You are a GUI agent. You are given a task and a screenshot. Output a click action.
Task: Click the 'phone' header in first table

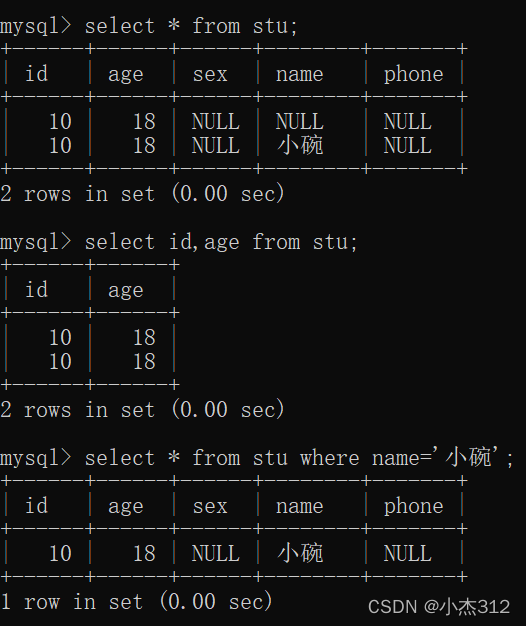point(413,75)
